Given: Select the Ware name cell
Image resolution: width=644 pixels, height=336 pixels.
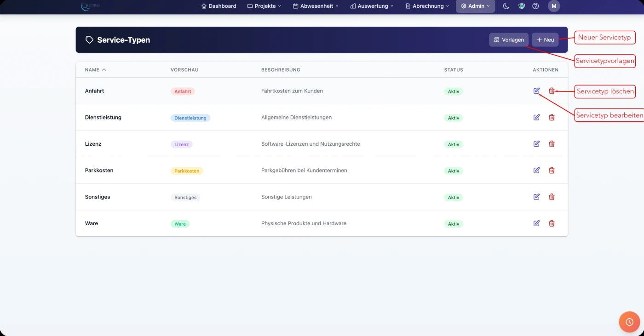Looking at the screenshot, I should (x=92, y=223).
